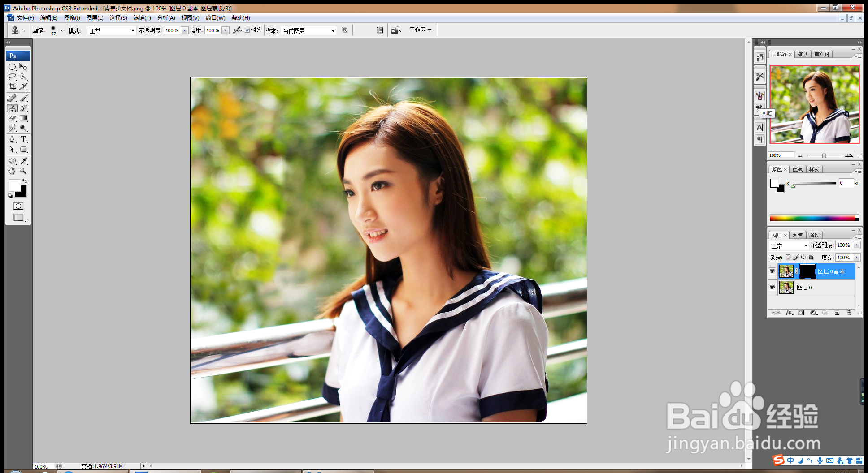Open the 文件(F) menu
This screenshot has height=473, width=868.
coord(25,18)
